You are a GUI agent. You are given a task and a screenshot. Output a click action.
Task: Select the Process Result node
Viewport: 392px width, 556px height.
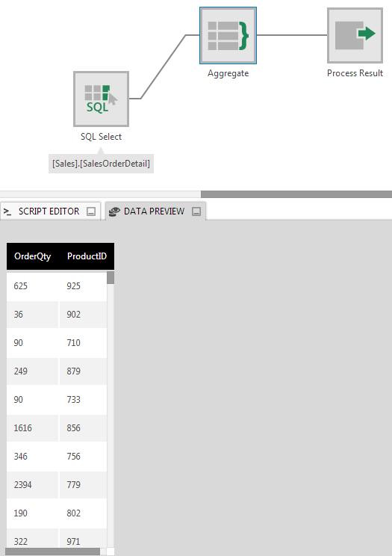355,35
